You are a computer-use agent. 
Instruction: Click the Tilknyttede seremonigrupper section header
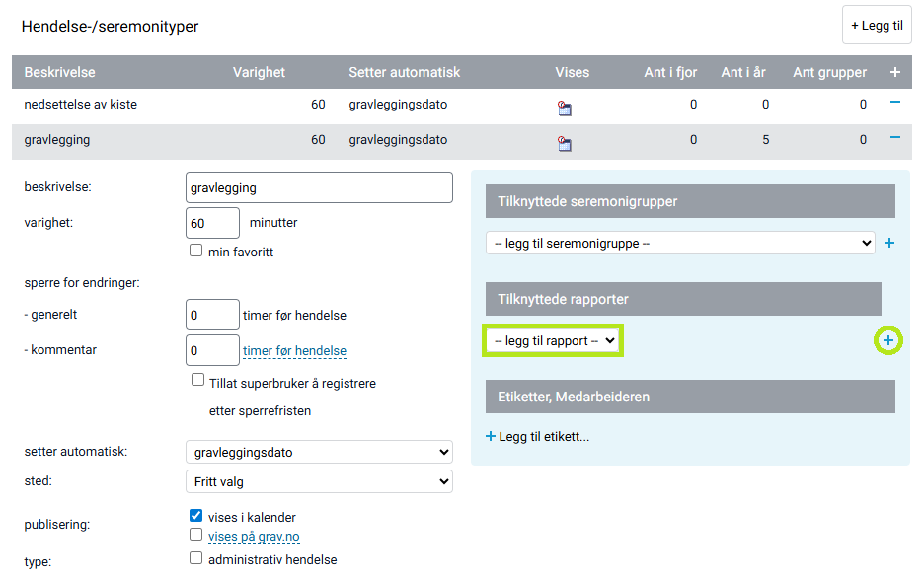point(688,201)
